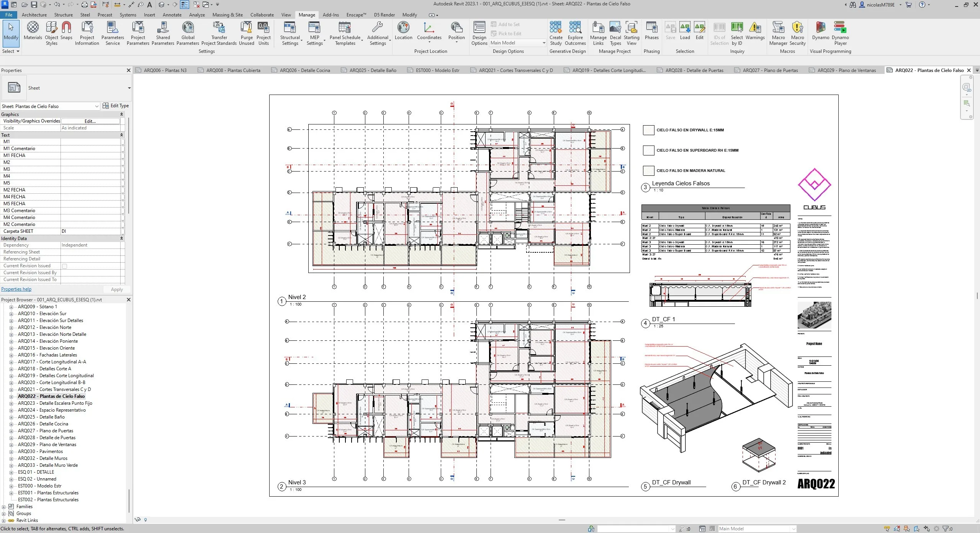Image resolution: width=980 pixels, height=533 pixels.
Task: Toggle the checkbox in the M1 row
Action: [x=123, y=142]
